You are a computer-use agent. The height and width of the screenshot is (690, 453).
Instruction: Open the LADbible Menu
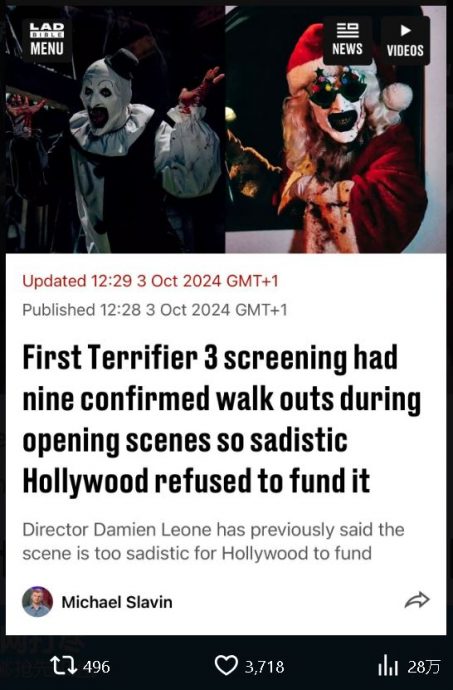pos(47,39)
